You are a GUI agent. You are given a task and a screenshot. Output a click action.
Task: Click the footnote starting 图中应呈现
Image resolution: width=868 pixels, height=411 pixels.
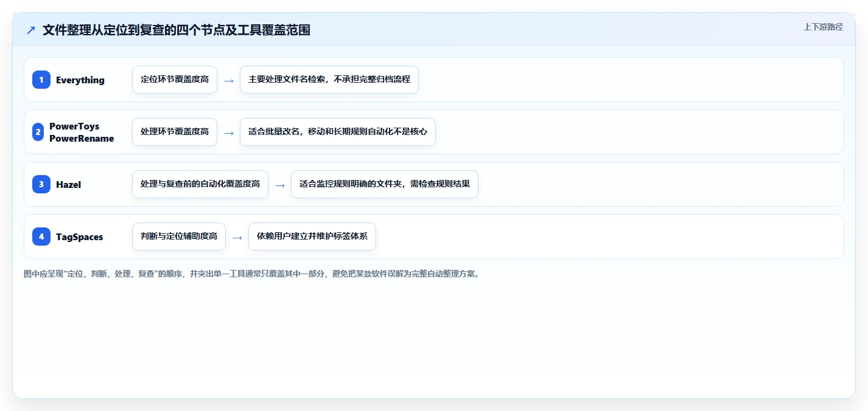(251, 274)
